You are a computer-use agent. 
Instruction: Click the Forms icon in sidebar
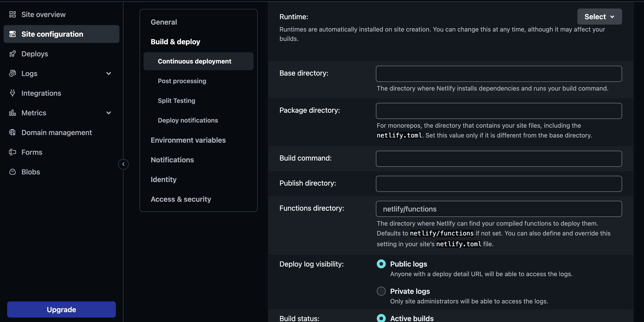coord(13,152)
